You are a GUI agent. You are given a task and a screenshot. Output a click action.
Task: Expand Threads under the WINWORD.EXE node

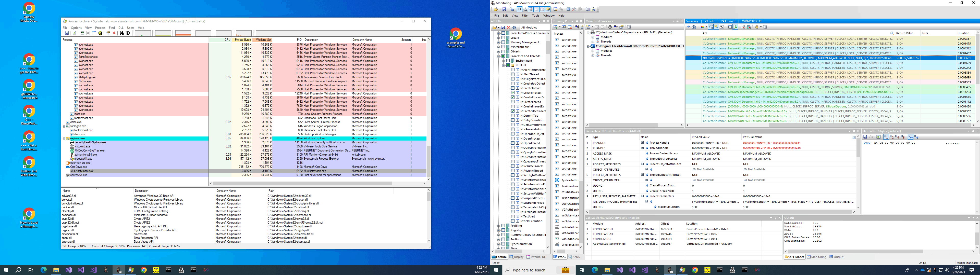592,56
